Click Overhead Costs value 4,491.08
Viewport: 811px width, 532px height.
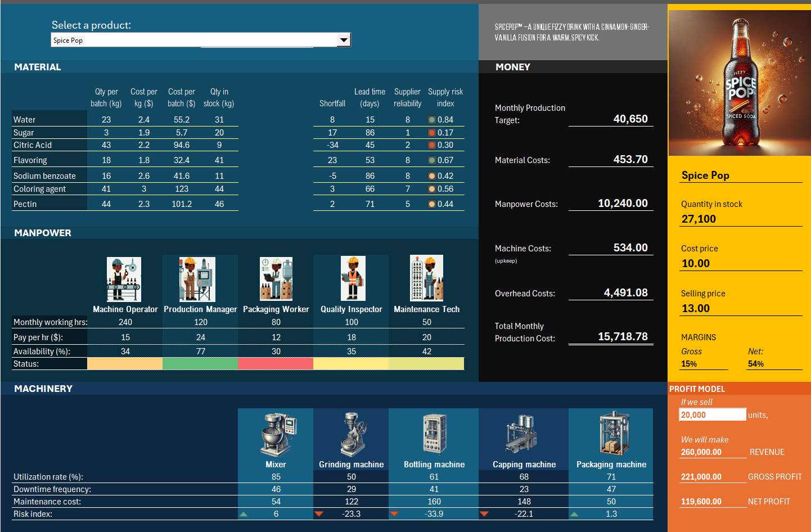pyautogui.click(x=626, y=293)
